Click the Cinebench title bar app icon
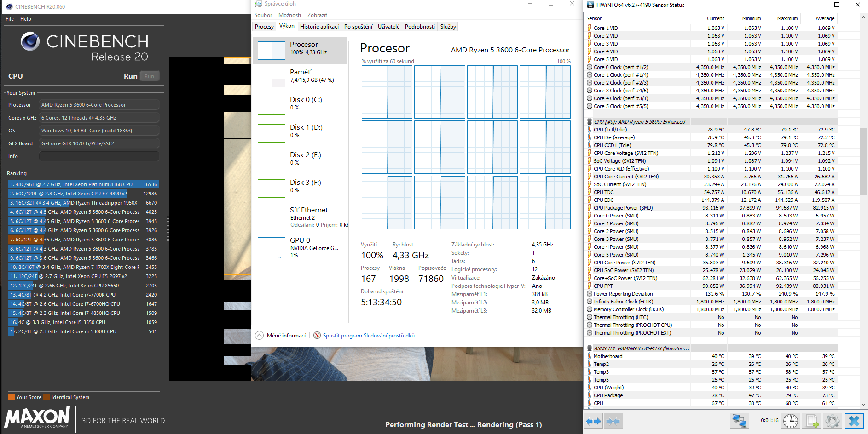 [x=9, y=7]
